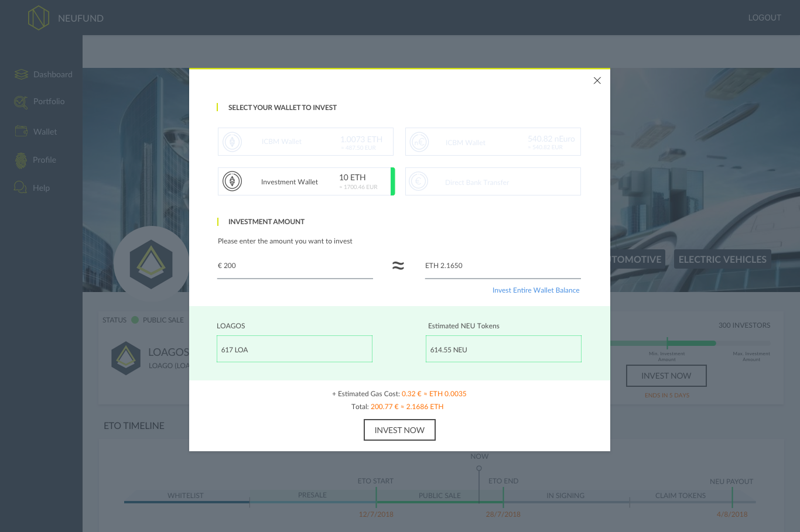This screenshot has width=800, height=532.
Task: Select the ICBM Wallet 540.82 nEuro option
Action: 493,142
